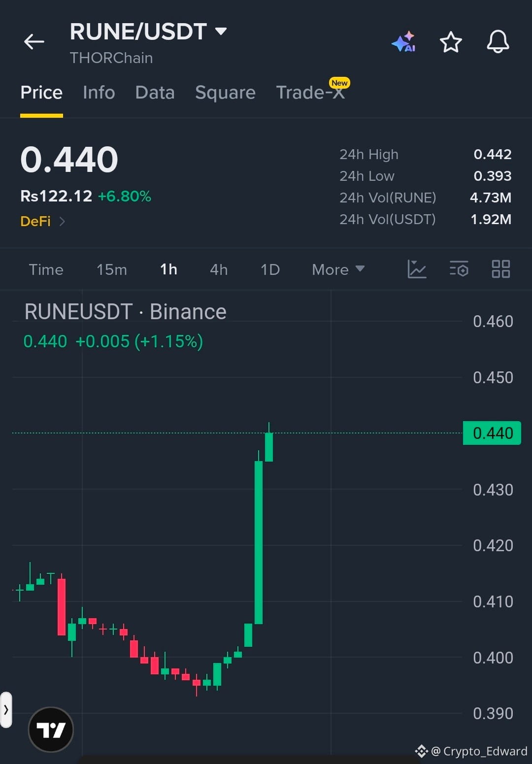Tap the green 0.440 price tag
This screenshot has height=764, width=532.
pos(492,433)
